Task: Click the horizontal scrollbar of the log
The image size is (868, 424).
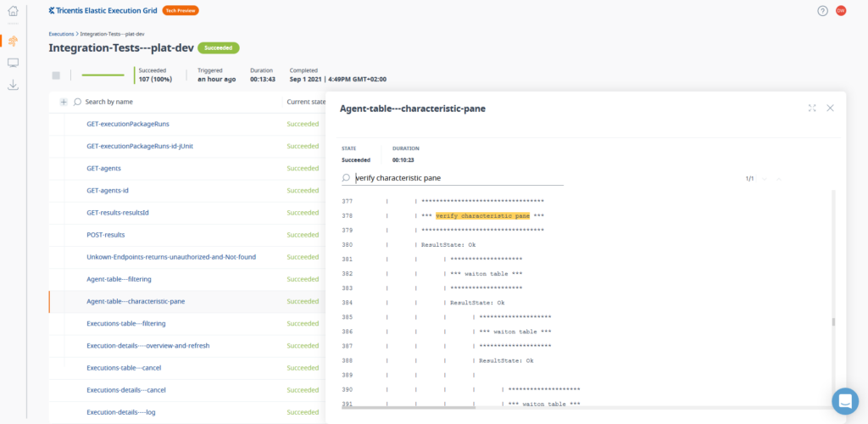Action: [408, 407]
